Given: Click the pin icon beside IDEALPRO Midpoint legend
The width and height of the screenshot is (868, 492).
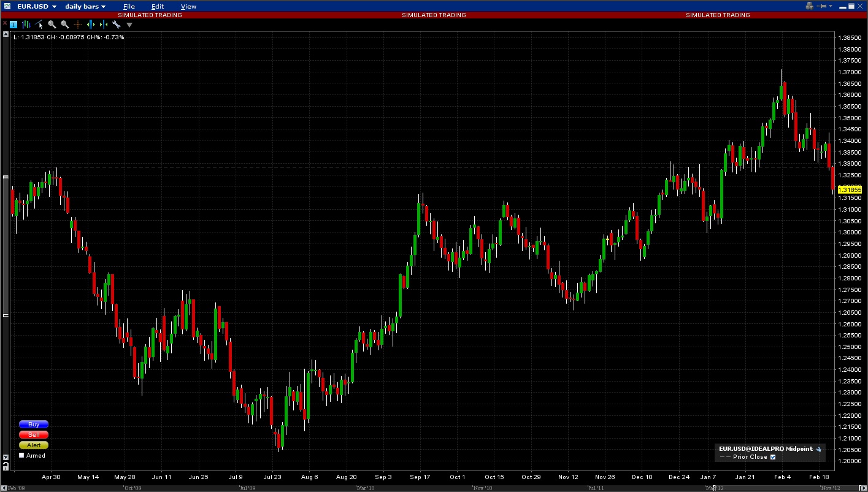Looking at the screenshot, I should pyautogui.click(x=818, y=449).
